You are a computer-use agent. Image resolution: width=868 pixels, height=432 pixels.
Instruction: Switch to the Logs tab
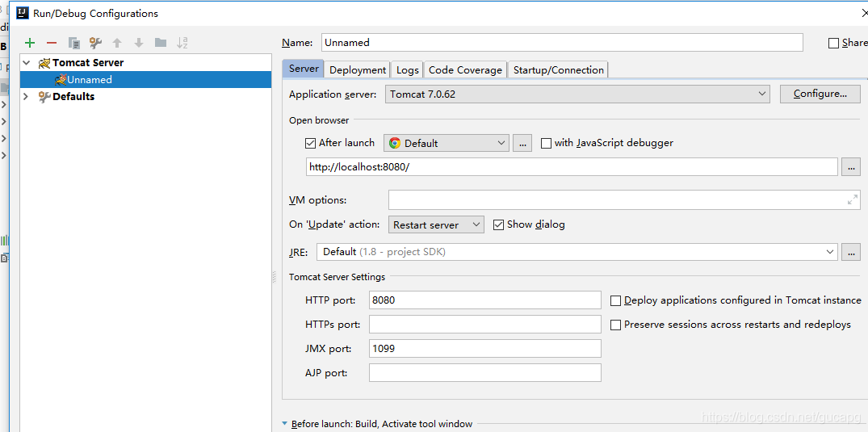point(408,69)
